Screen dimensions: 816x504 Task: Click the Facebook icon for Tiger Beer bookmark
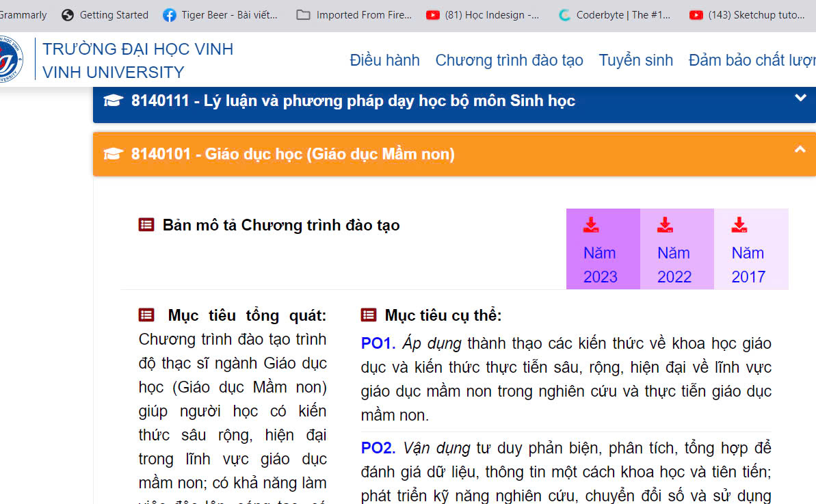(x=169, y=15)
